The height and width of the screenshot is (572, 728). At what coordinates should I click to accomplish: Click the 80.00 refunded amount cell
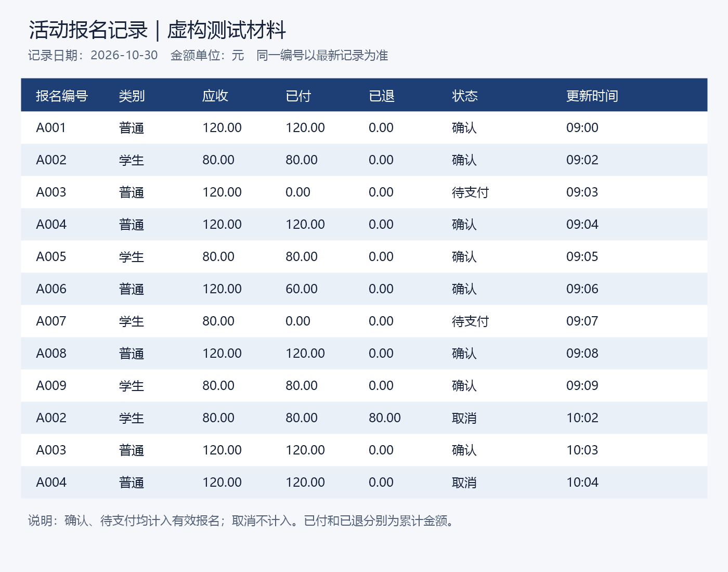click(x=385, y=418)
